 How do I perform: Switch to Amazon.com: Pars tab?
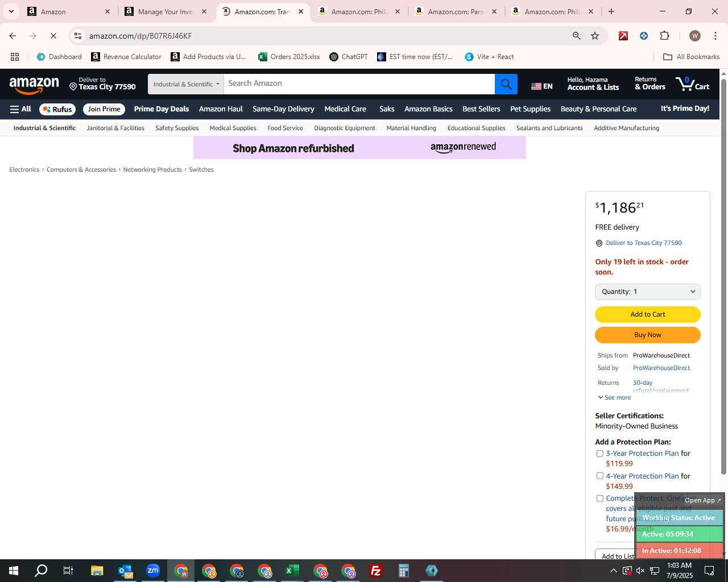coord(455,11)
